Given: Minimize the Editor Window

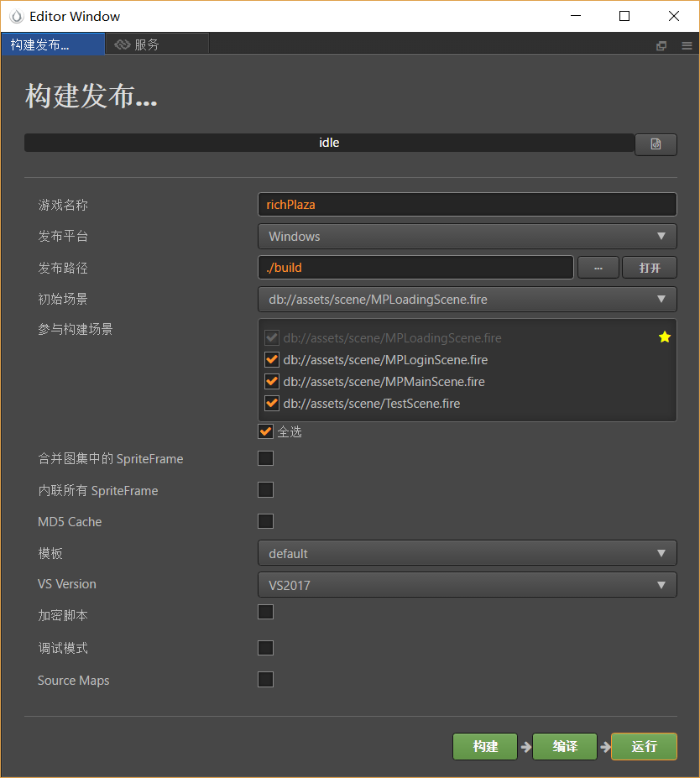Looking at the screenshot, I should (576, 16).
